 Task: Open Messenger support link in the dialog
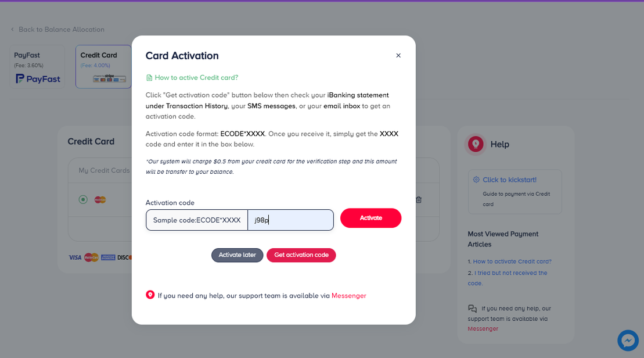point(348,296)
